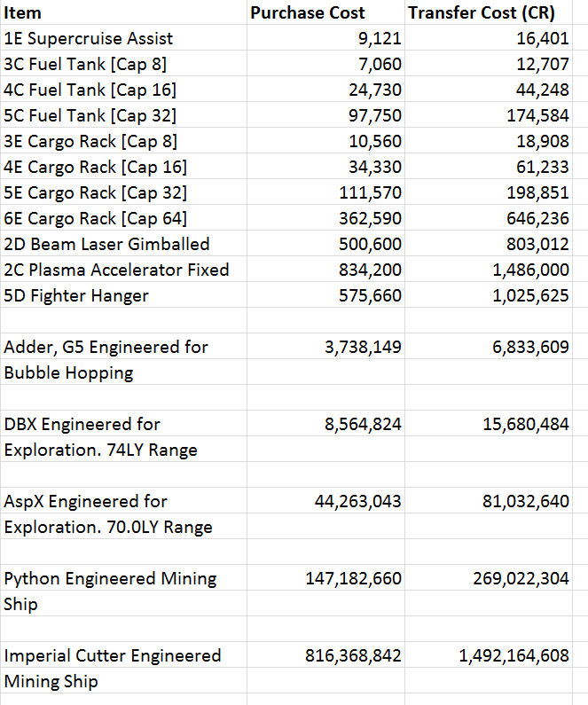Click the 1E Supercruise Assist cell
Viewport: 588px width, 705px height.
point(123,38)
